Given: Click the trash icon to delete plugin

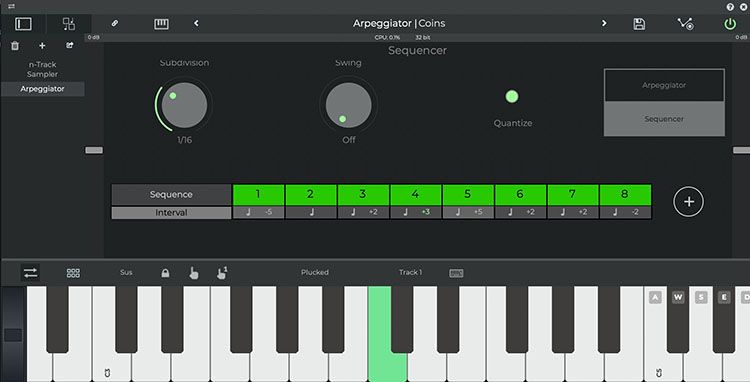Looking at the screenshot, I should point(15,46).
